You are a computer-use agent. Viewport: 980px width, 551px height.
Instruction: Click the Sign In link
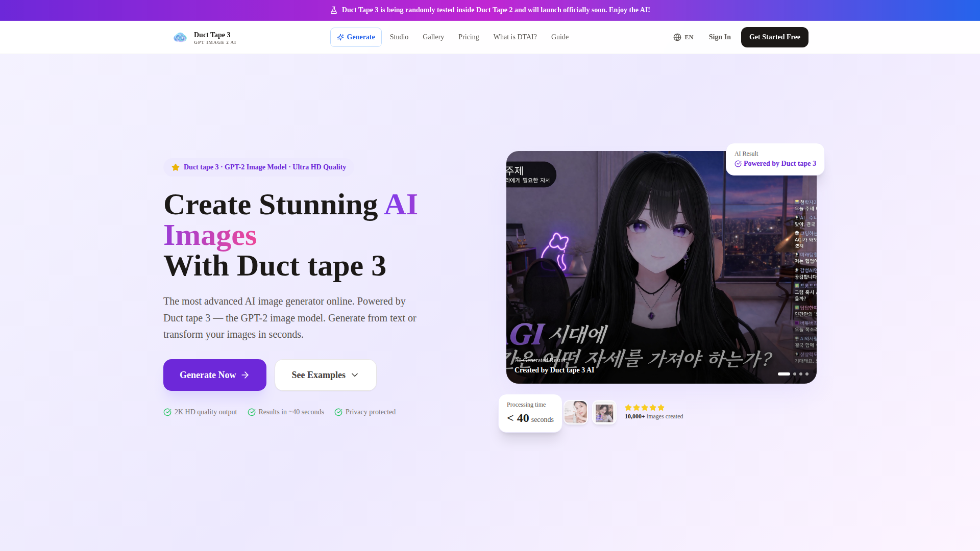(720, 37)
